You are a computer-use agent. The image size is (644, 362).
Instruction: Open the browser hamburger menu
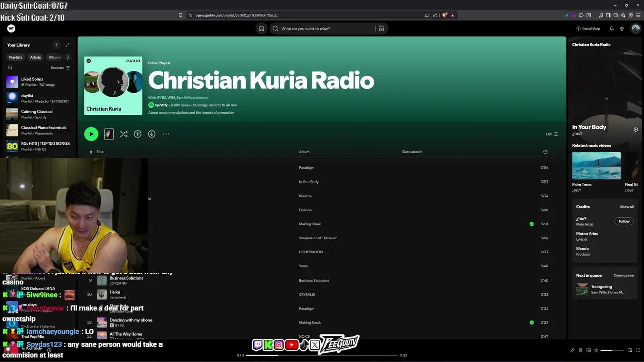pyautogui.click(x=638, y=15)
